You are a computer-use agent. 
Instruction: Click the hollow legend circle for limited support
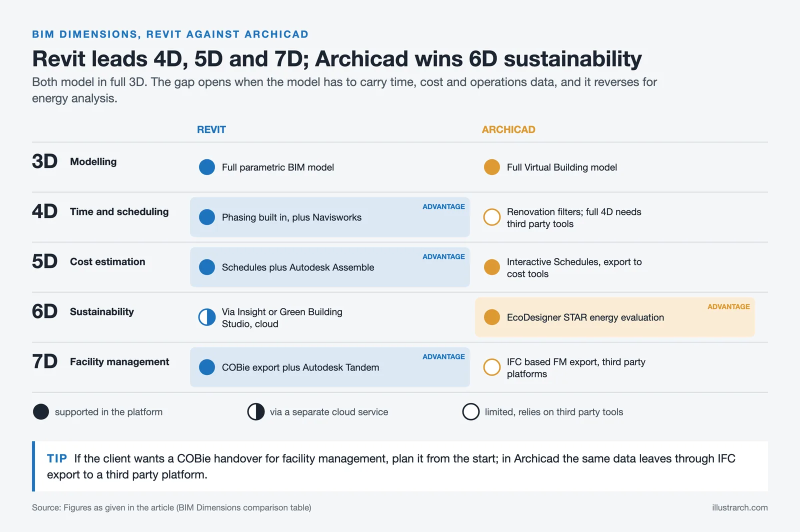pos(471,412)
